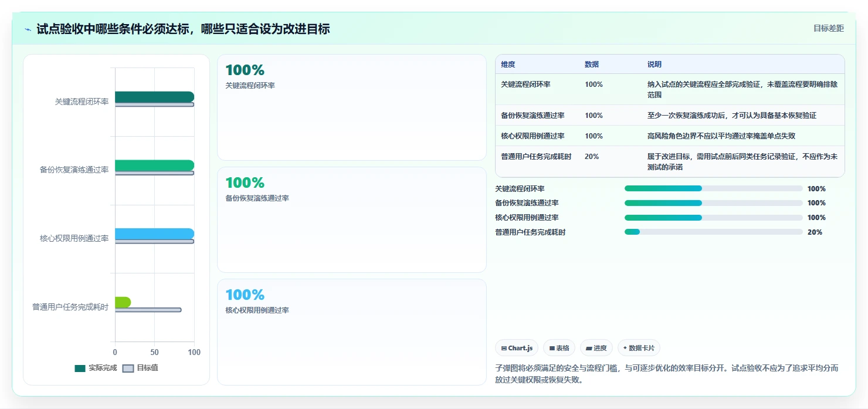Click the 普通用户任务完成耗时 chart axis label

point(70,307)
